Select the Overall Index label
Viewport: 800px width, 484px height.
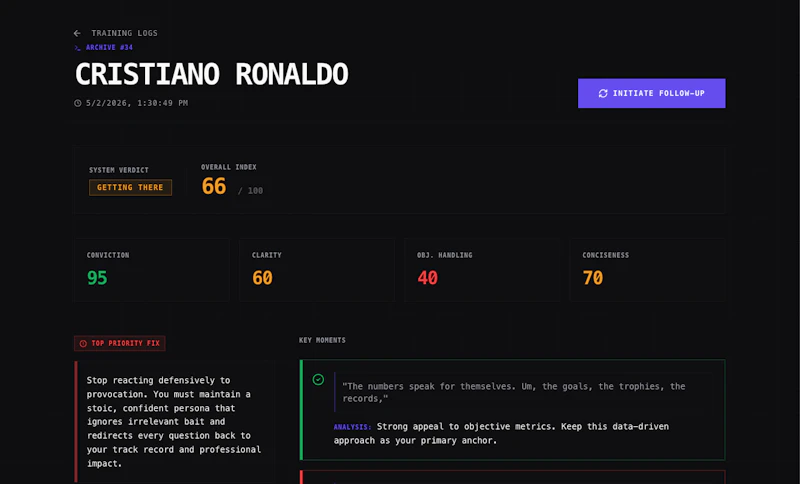pyautogui.click(x=229, y=167)
